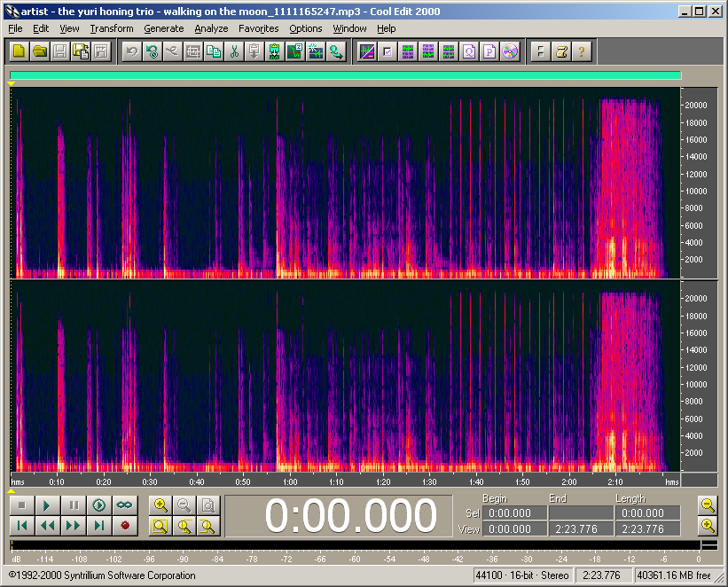Click the Trim toolbar icon beside Copy
The image size is (728, 587).
(193, 51)
